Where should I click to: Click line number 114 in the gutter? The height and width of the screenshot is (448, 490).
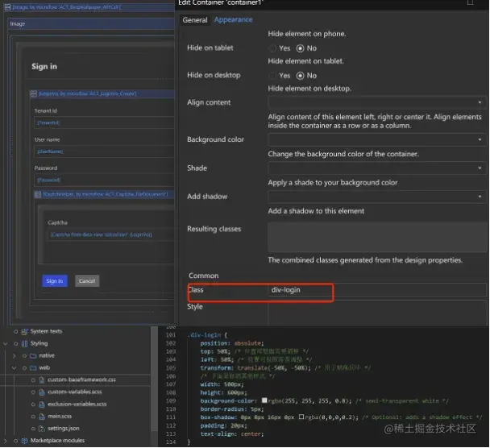[171, 442]
